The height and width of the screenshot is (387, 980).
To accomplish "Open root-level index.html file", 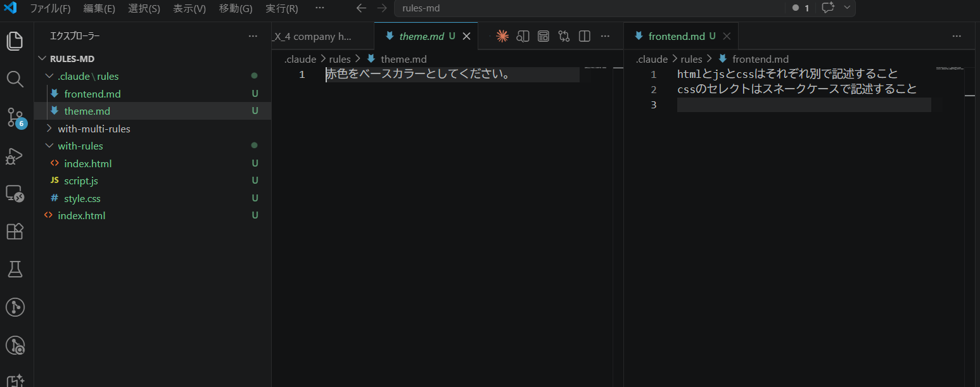I will click(153, 215).
